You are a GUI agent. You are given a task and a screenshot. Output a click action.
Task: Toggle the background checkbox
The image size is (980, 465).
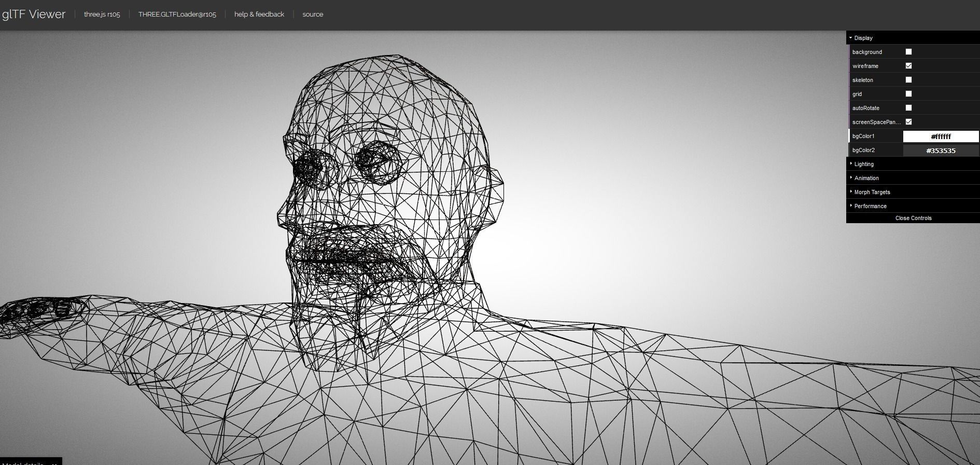[908, 52]
